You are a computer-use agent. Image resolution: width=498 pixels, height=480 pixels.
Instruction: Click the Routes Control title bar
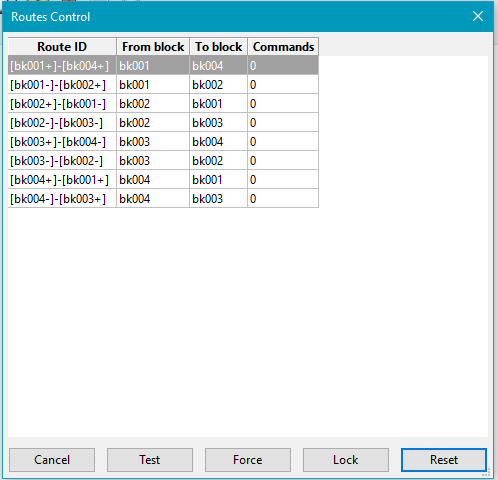233,16
